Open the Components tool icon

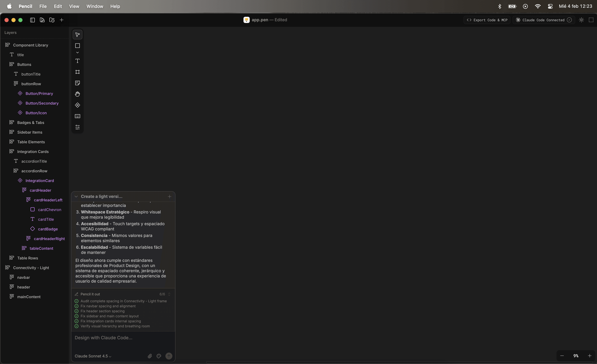[78, 105]
